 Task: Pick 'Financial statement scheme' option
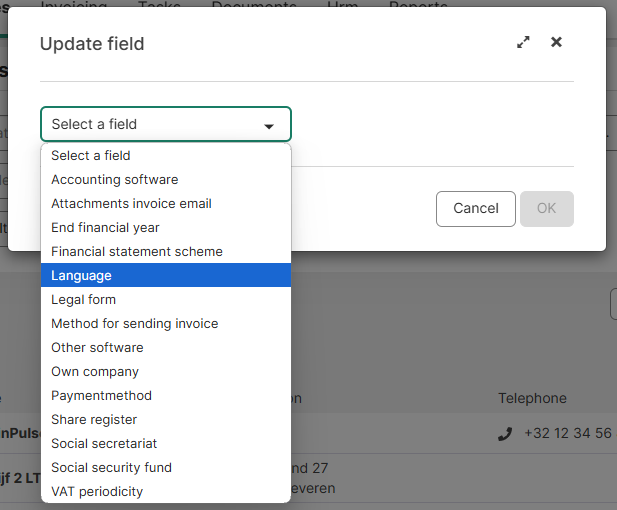(166, 251)
